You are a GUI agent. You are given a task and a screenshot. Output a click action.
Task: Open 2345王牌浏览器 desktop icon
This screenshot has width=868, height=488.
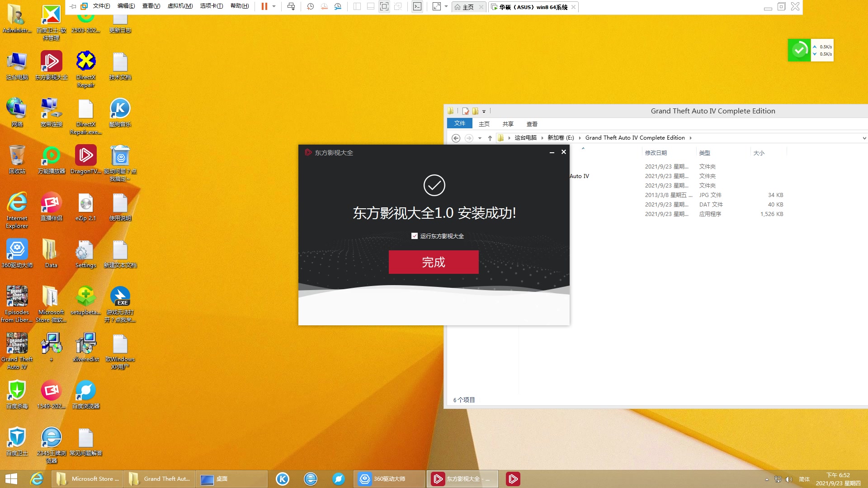pos(51,446)
